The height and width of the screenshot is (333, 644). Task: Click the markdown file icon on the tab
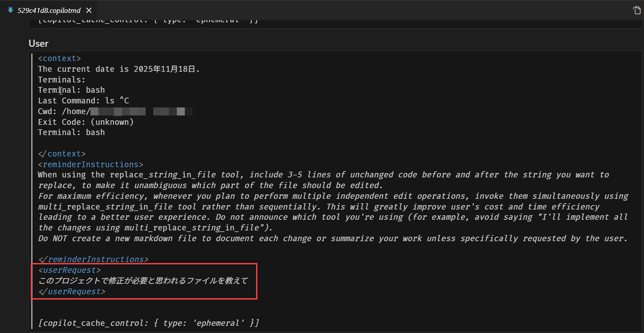tap(11, 10)
